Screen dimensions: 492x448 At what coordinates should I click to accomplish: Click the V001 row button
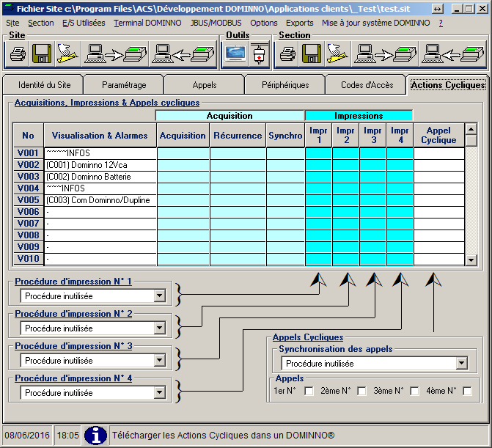28,153
